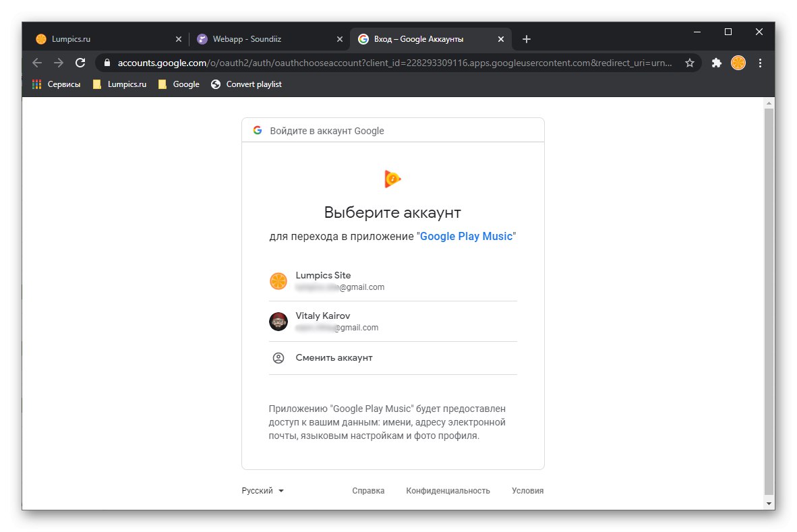This screenshot has width=797, height=532.
Task: Open the Условия terms link
Action: pyautogui.click(x=527, y=490)
